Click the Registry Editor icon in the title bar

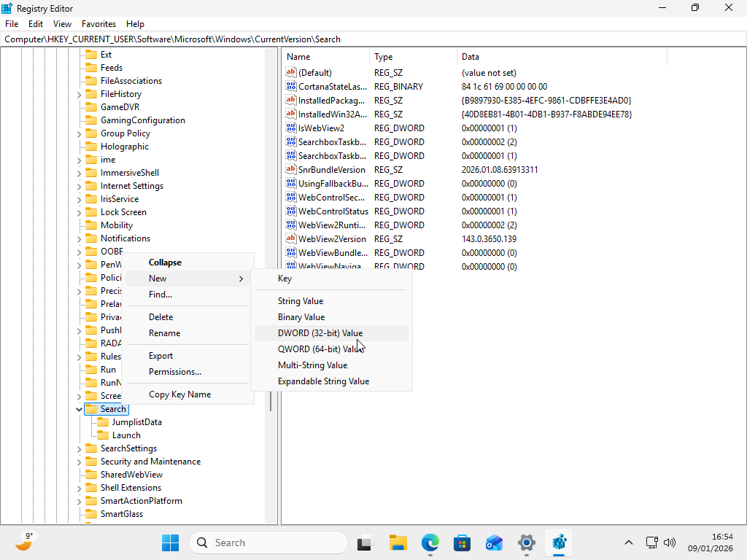(8, 8)
